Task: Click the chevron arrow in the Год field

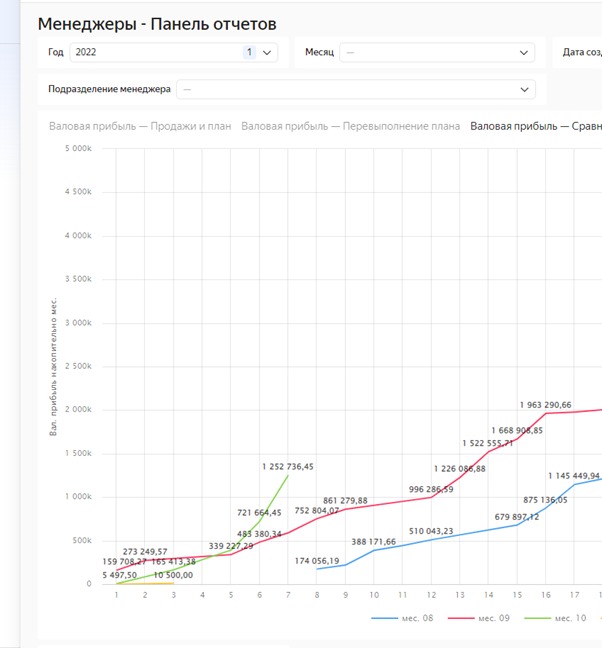Action: point(267,53)
